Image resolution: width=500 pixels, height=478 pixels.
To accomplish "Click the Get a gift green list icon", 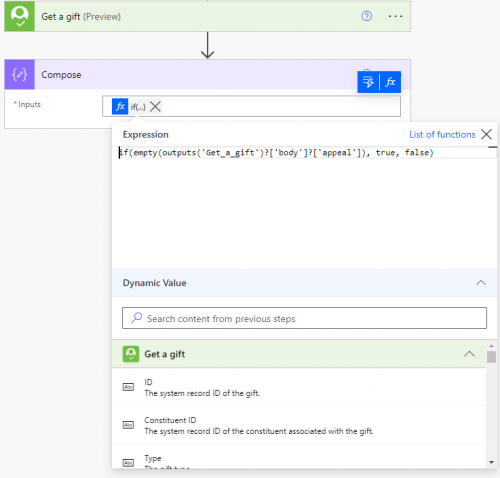I will [131, 354].
